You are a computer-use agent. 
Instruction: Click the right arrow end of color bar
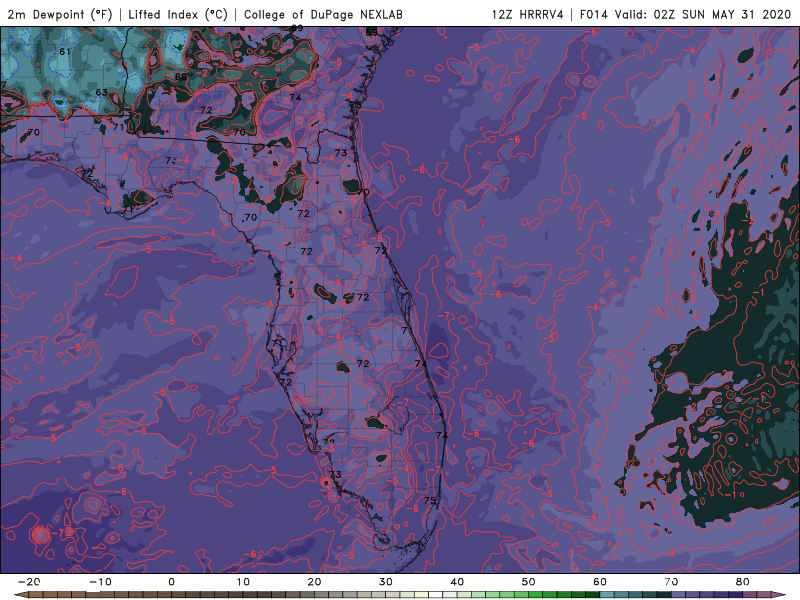coord(779,595)
